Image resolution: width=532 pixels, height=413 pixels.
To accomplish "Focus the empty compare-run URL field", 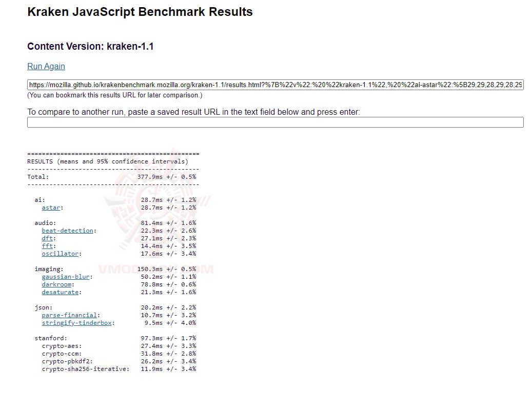I will [x=275, y=122].
